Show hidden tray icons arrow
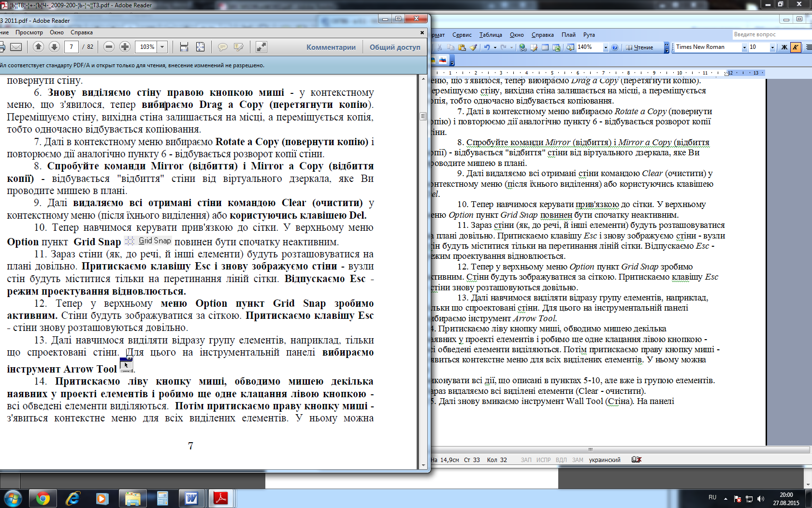The height and width of the screenshot is (508, 812). tap(725, 498)
